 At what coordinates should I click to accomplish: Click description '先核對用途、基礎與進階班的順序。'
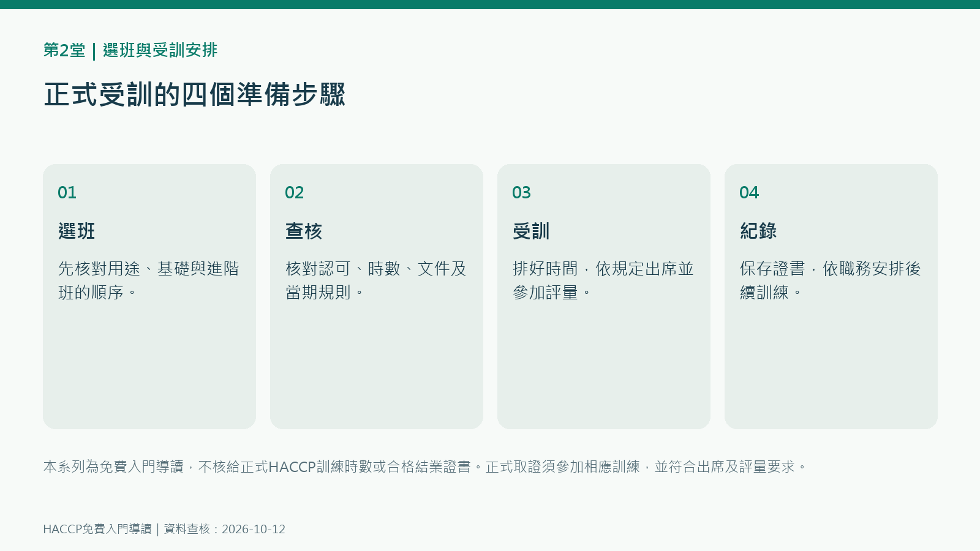click(149, 280)
